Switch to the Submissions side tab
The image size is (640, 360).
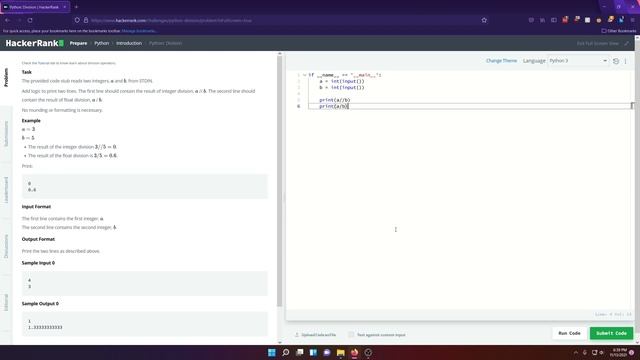[6, 134]
